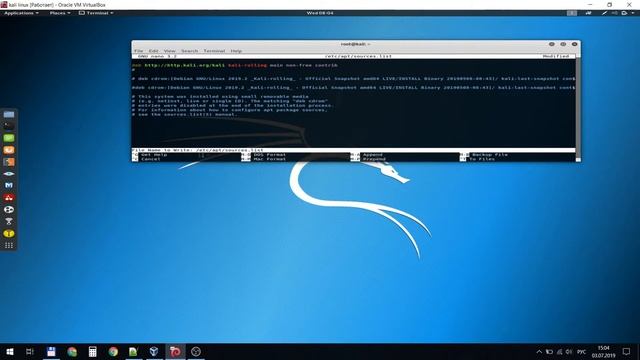
Task: Open Windows notification center icon
Action: click(x=627, y=351)
